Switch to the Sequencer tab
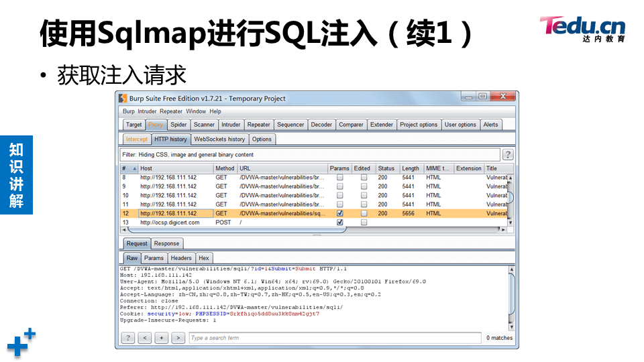644x362 pixels. point(290,125)
